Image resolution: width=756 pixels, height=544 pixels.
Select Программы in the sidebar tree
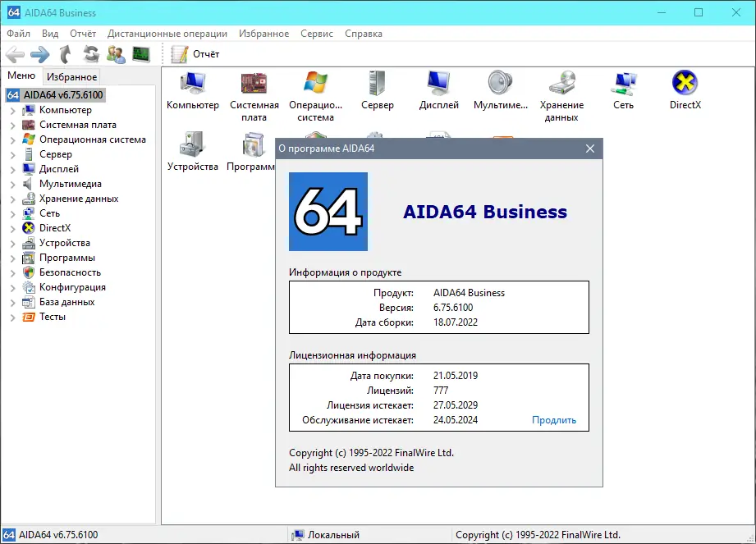67,258
